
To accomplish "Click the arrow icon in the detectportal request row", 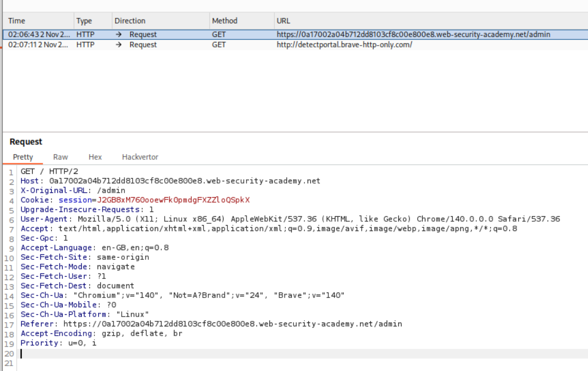I will (119, 45).
